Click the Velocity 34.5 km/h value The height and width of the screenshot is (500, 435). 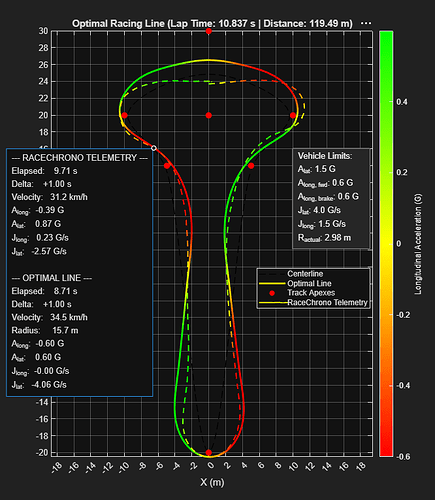click(49, 317)
